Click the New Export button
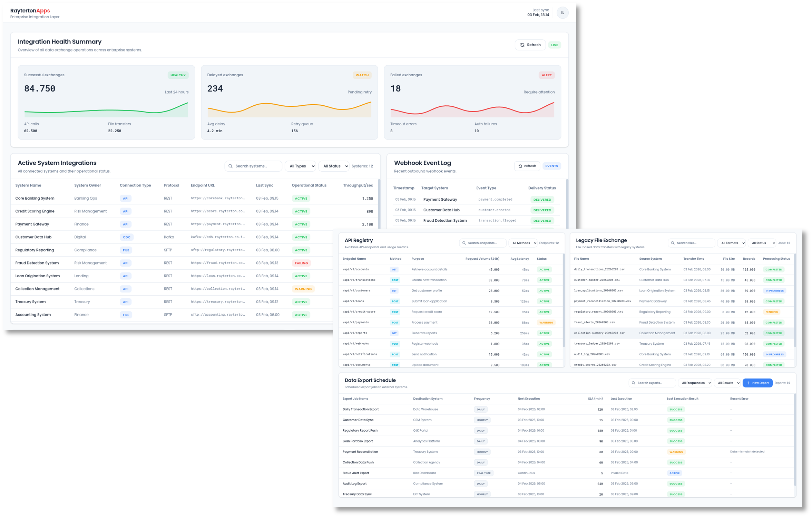The height and width of the screenshot is (517, 812). [758, 383]
